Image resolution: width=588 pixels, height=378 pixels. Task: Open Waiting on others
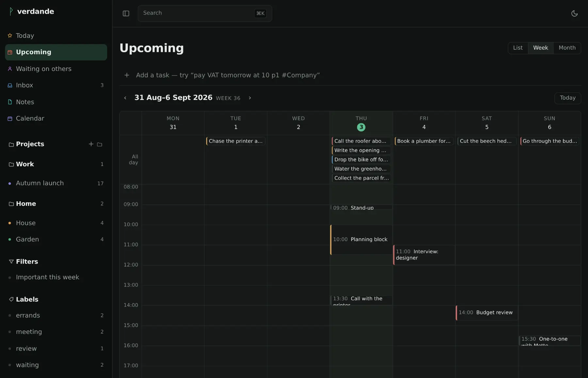click(56, 69)
